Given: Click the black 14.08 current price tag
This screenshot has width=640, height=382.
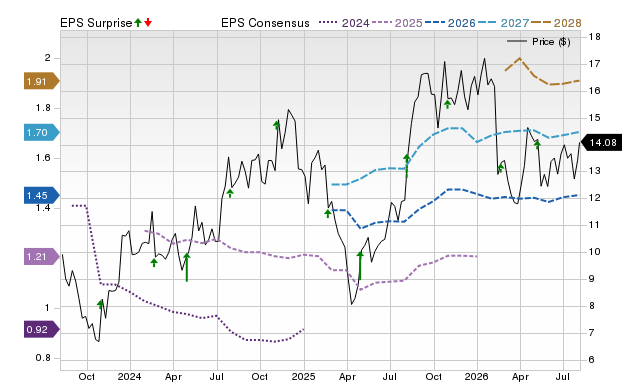Looking at the screenshot, I should (x=601, y=142).
